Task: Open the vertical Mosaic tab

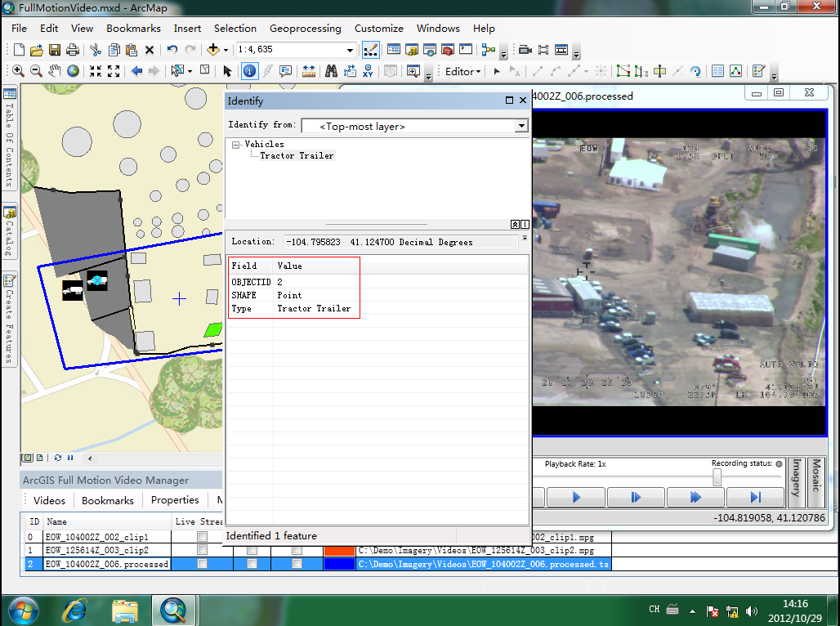Action: coord(815,482)
